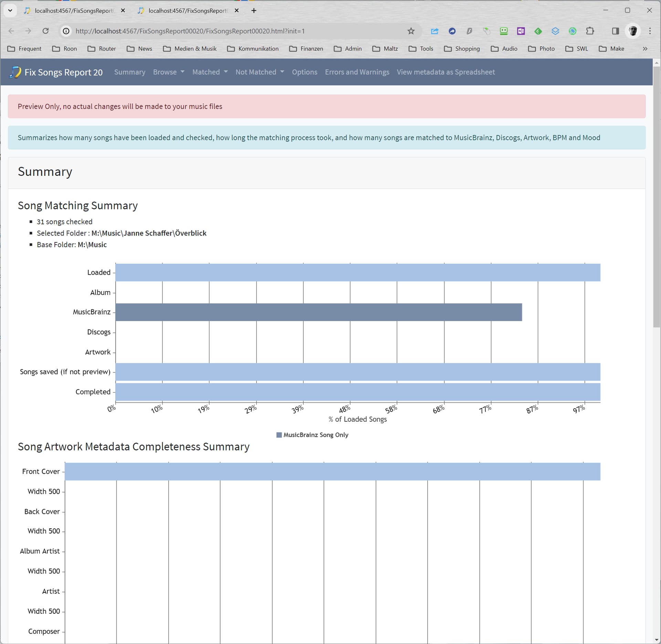Click the dark MusicBrainz bar in chart

[x=318, y=312]
